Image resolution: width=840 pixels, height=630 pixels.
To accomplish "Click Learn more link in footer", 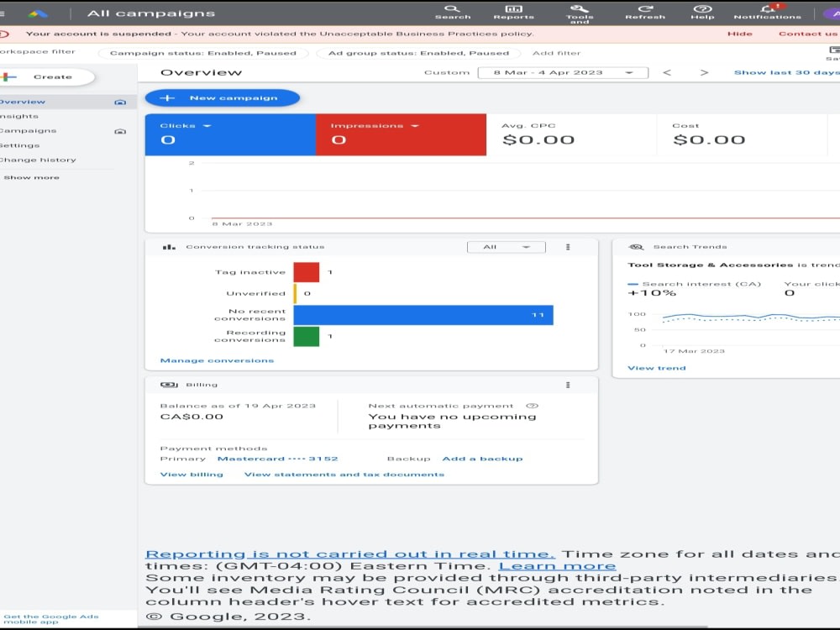I will pyautogui.click(x=557, y=566).
